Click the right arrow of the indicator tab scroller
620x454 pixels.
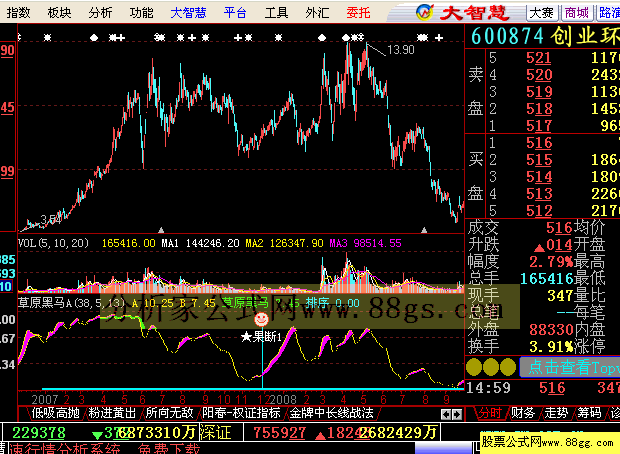(x=457, y=414)
